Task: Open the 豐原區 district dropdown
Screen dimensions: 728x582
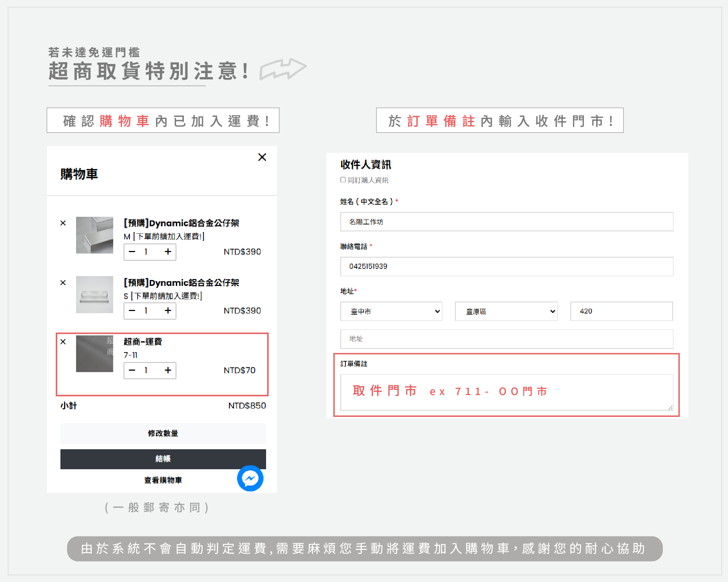Action: [x=506, y=311]
